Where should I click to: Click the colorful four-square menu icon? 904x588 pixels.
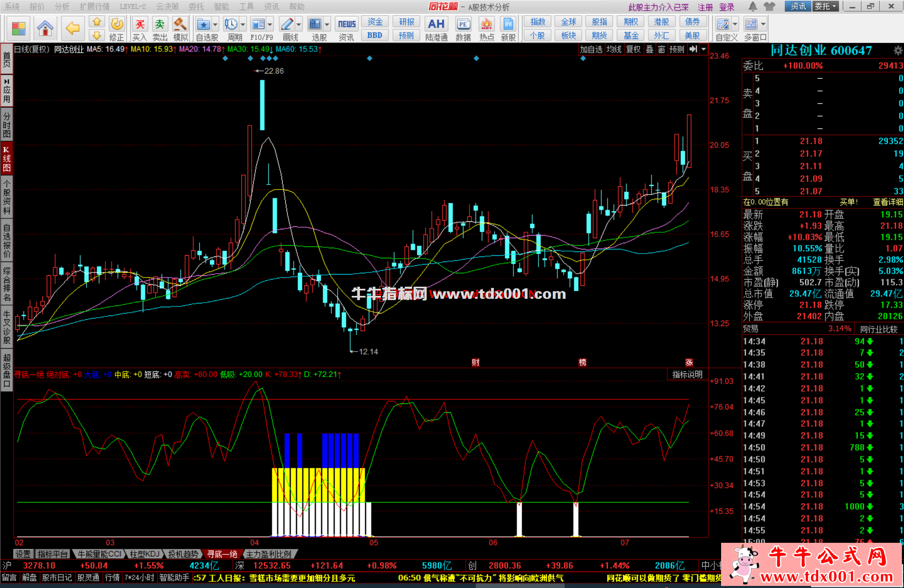(x=18, y=28)
